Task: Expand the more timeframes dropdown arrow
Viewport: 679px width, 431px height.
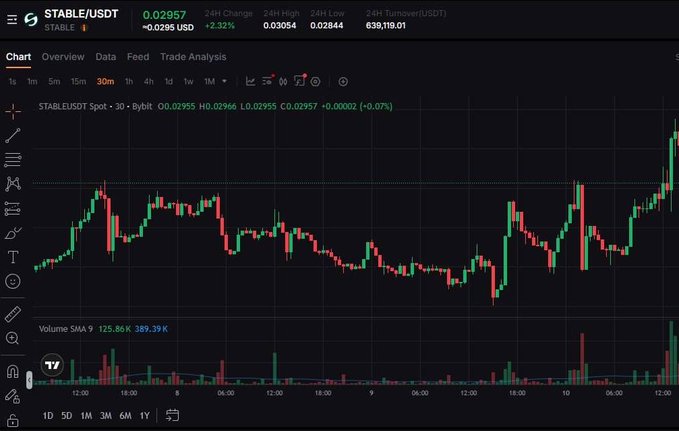Action: tap(224, 81)
